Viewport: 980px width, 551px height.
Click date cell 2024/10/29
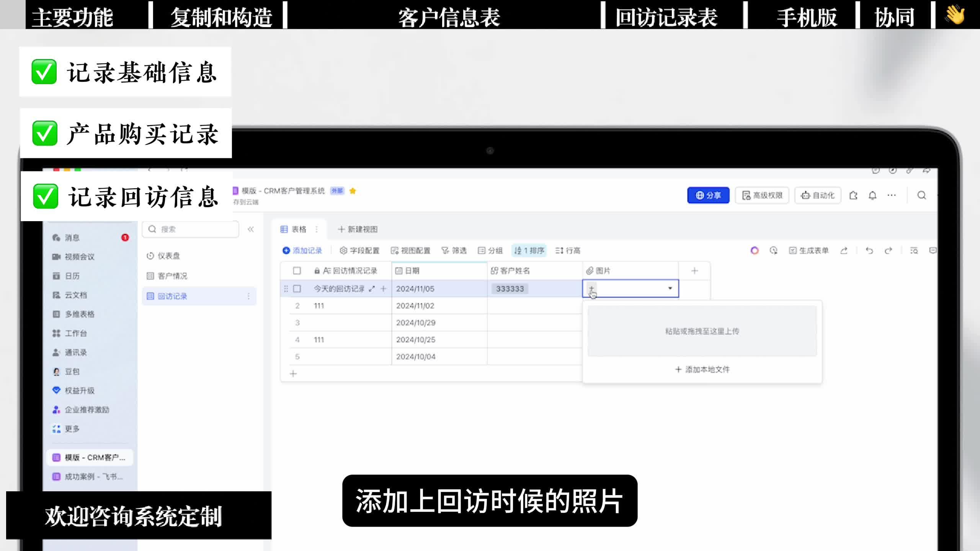click(439, 323)
